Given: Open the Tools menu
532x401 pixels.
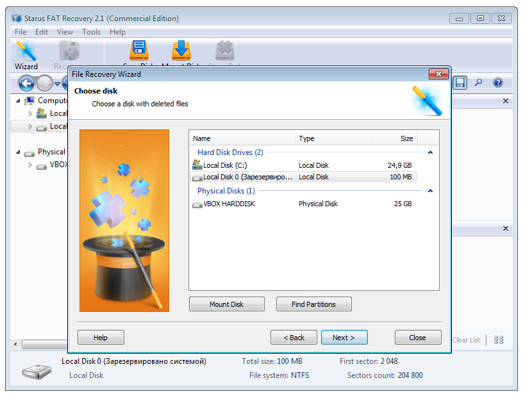Looking at the screenshot, I should pos(91,32).
